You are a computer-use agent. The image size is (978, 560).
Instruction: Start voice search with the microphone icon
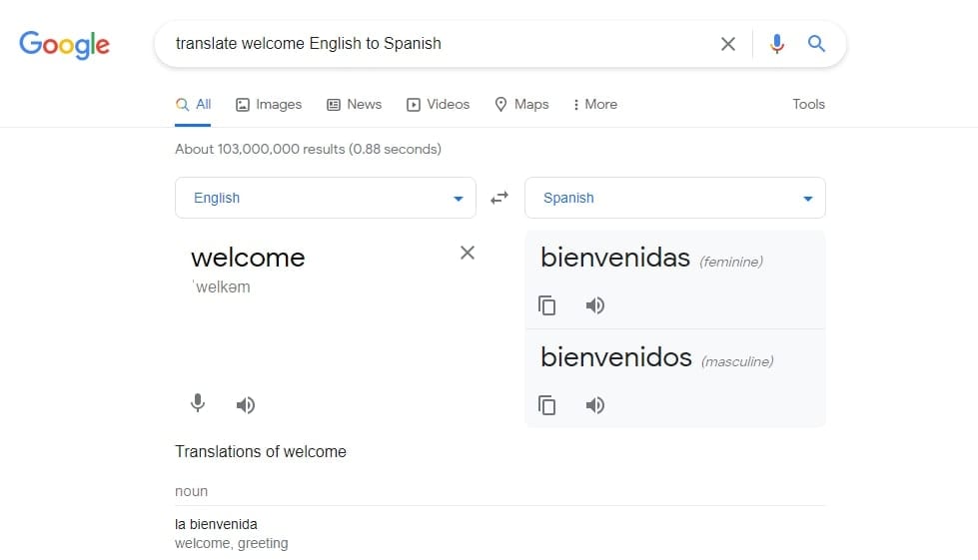click(777, 44)
